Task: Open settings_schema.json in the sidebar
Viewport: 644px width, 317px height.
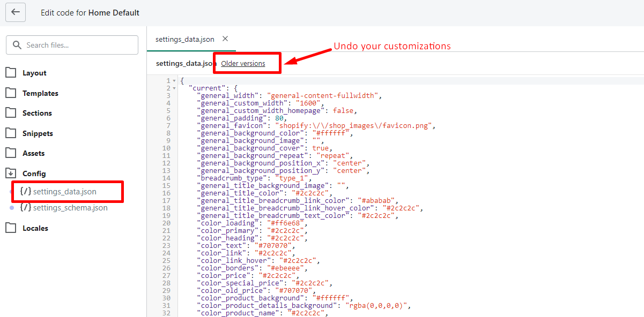Action: [x=70, y=208]
